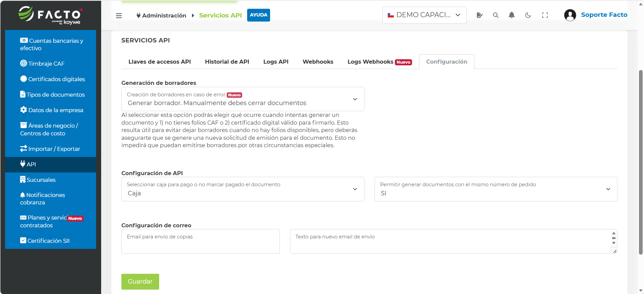Enter fullscreen mode icon

coord(545,15)
